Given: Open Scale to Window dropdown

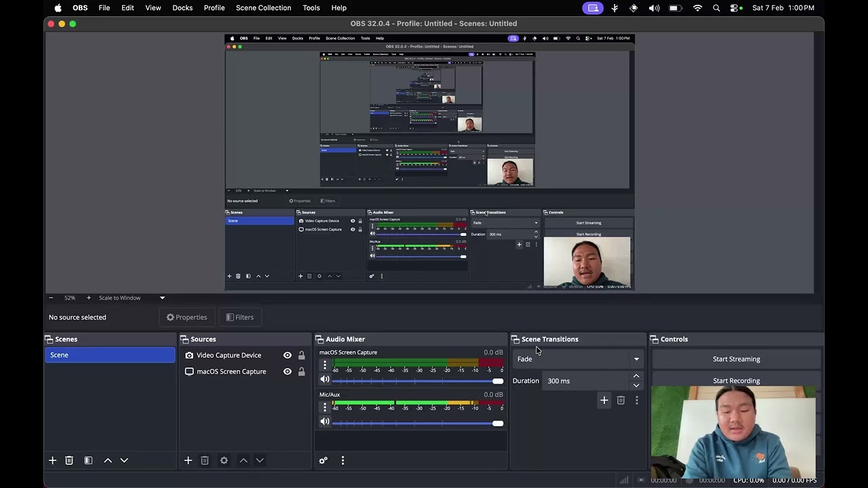Looking at the screenshot, I should pos(132,298).
